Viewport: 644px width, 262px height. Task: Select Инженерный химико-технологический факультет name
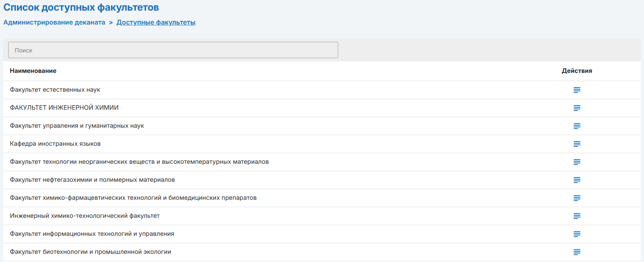coord(85,216)
